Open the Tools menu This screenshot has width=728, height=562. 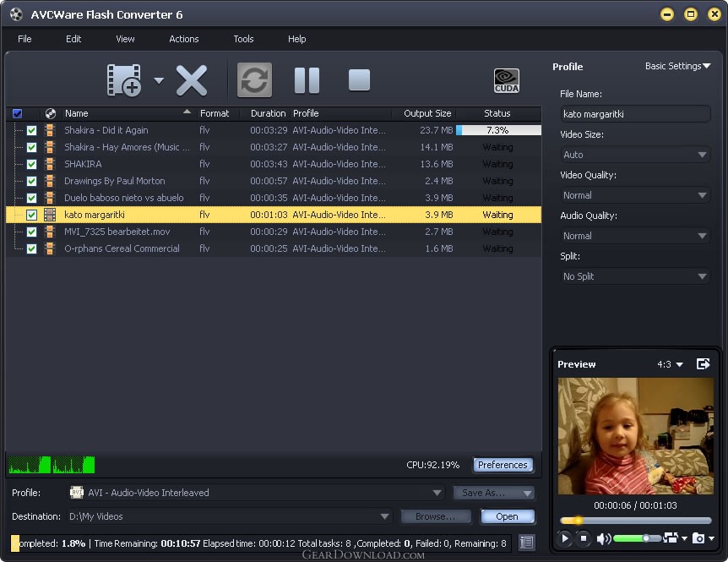coord(243,39)
